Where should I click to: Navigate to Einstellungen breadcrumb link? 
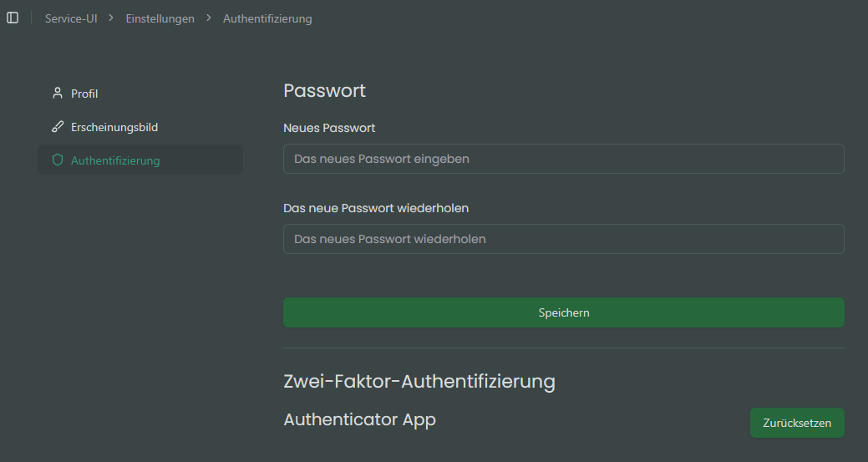click(x=160, y=18)
